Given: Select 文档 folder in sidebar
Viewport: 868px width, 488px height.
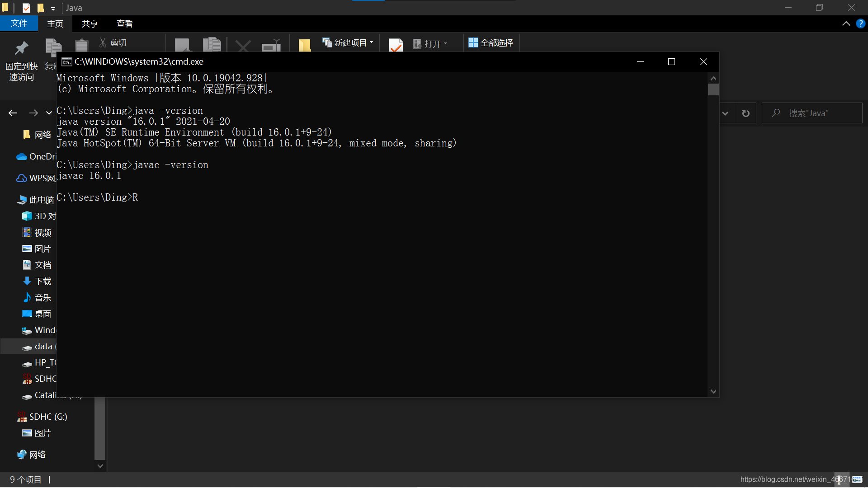Looking at the screenshot, I should click(37, 265).
